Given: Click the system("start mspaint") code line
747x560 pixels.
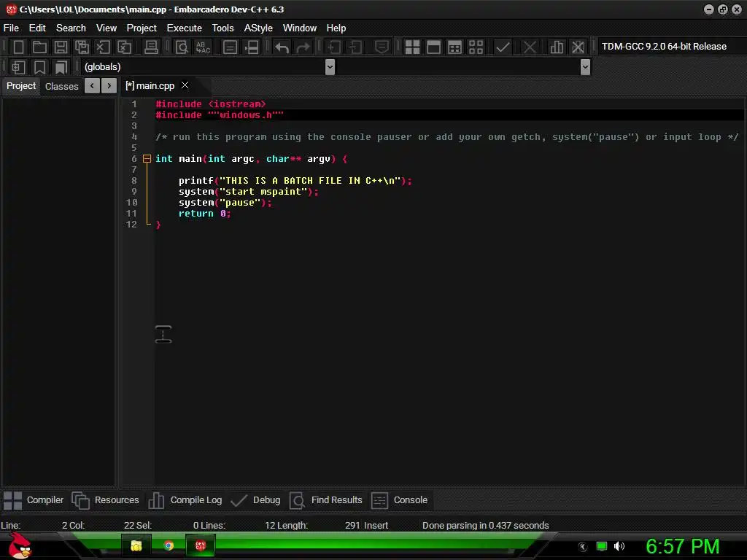Looking at the screenshot, I should pyautogui.click(x=248, y=192).
